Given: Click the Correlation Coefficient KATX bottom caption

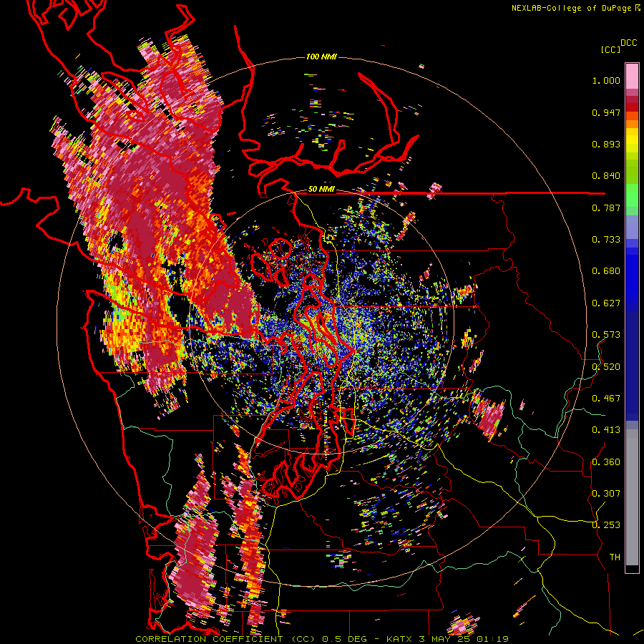Looking at the screenshot, I should (x=322, y=639).
